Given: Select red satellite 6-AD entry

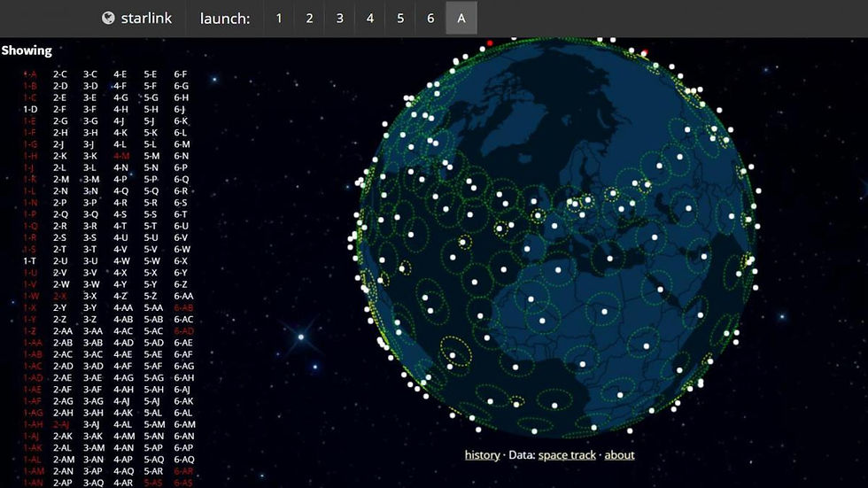Looking at the screenshot, I should coord(184,331).
